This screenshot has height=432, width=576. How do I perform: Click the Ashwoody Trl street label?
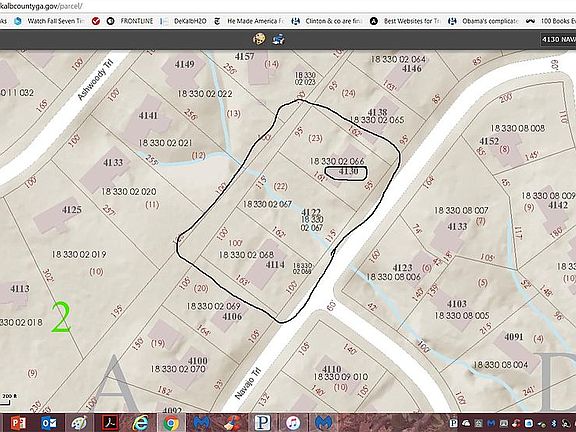[96, 80]
